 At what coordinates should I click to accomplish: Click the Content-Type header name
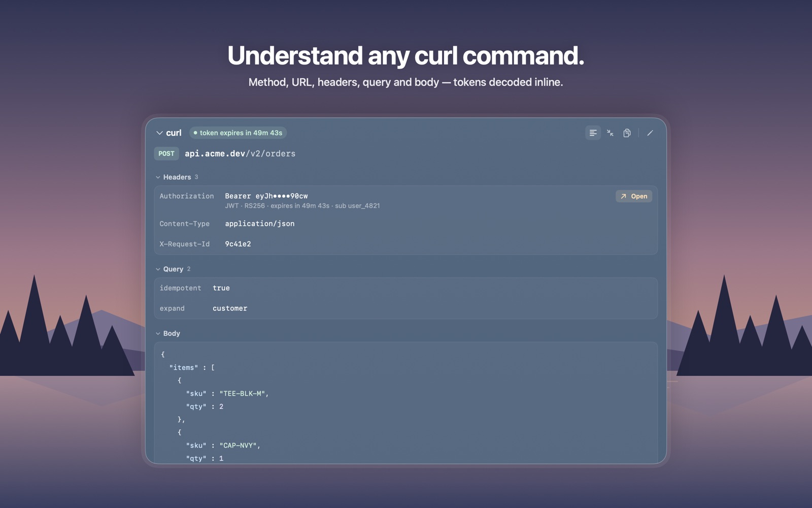[185, 224]
